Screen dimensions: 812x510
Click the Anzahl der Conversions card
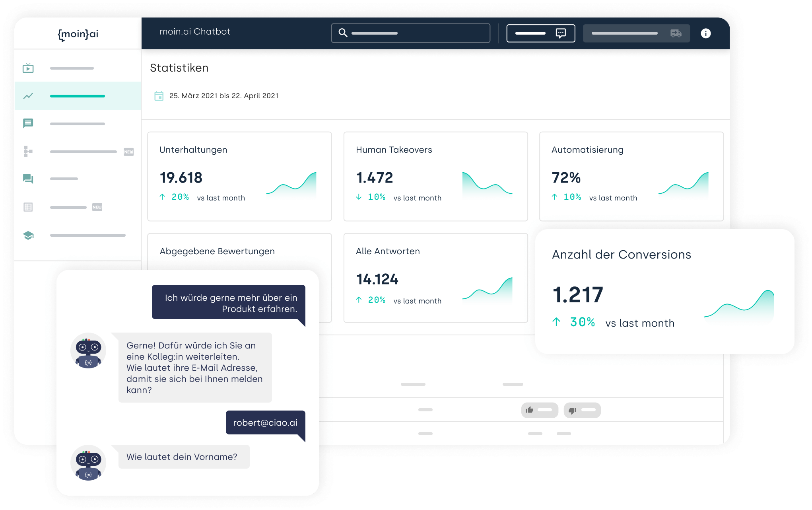(x=664, y=291)
